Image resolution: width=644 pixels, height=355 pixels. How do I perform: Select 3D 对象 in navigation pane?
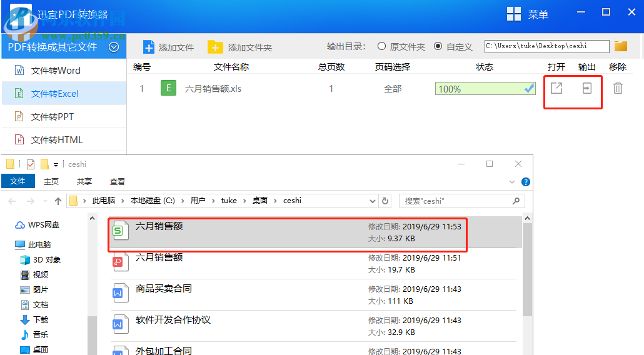pyautogui.click(x=41, y=260)
